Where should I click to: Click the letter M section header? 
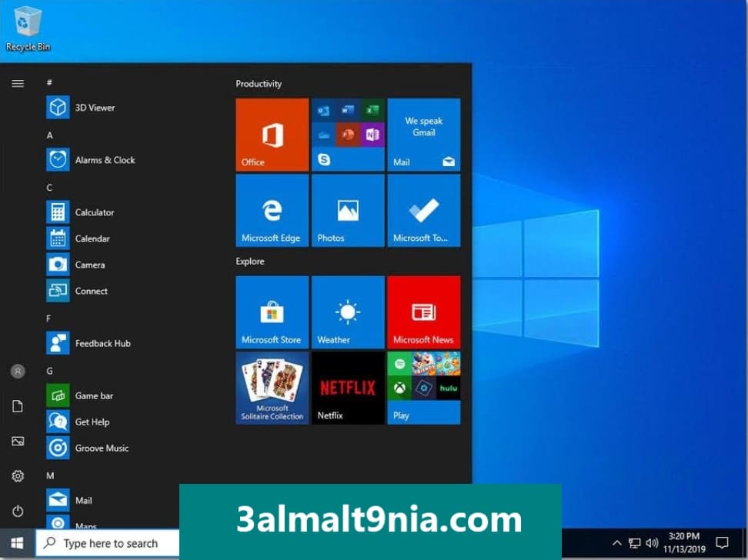tap(50, 476)
